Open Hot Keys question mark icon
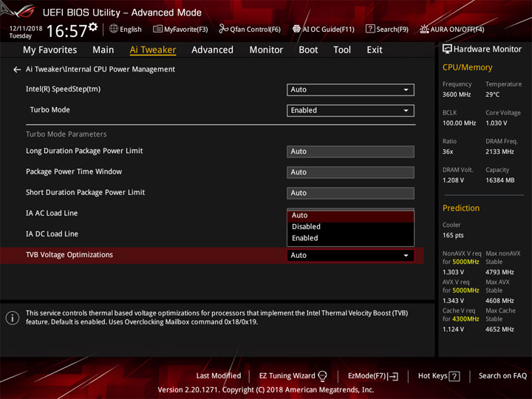The image size is (532, 399). point(454,376)
